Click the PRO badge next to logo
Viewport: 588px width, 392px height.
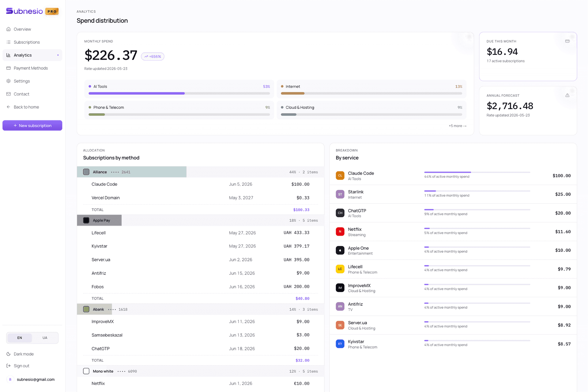click(52, 11)
